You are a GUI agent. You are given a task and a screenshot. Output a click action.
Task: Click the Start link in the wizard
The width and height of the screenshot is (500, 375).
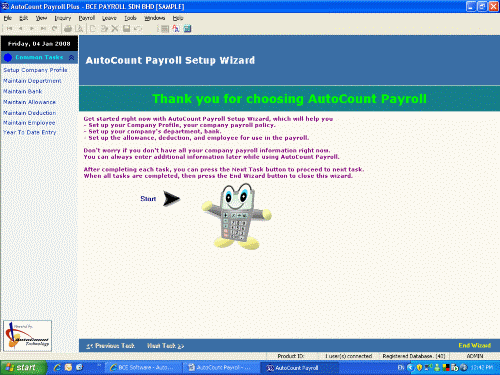click(x=148, y=199)
